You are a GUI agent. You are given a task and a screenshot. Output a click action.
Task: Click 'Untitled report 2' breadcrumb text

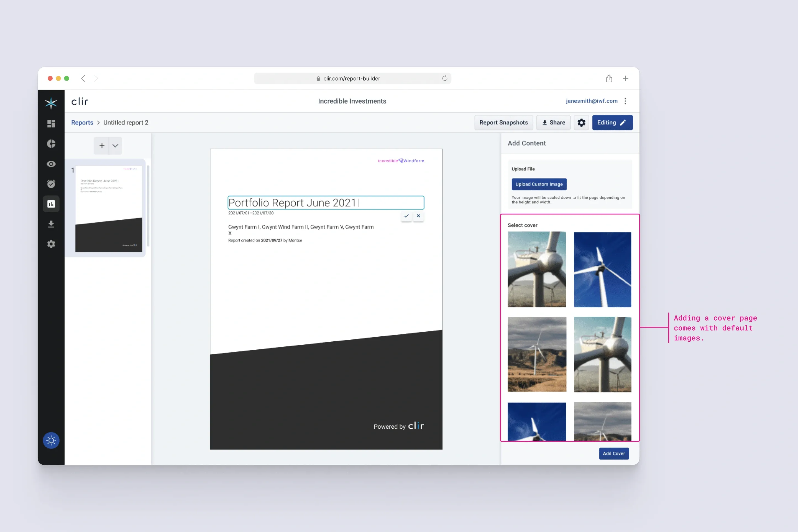(126, 122)
